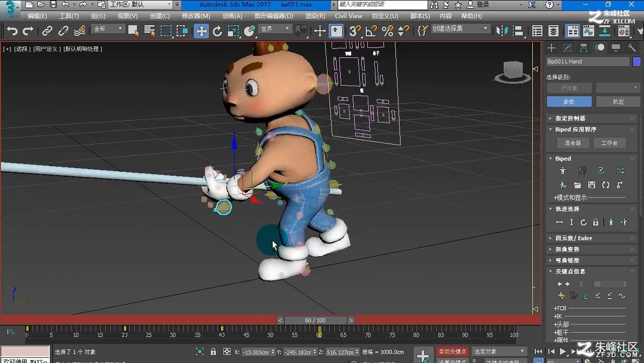Toggle Spinner Snap
Image resolution: width=644 pixels, height=363 pixels.
pos(404,31)
